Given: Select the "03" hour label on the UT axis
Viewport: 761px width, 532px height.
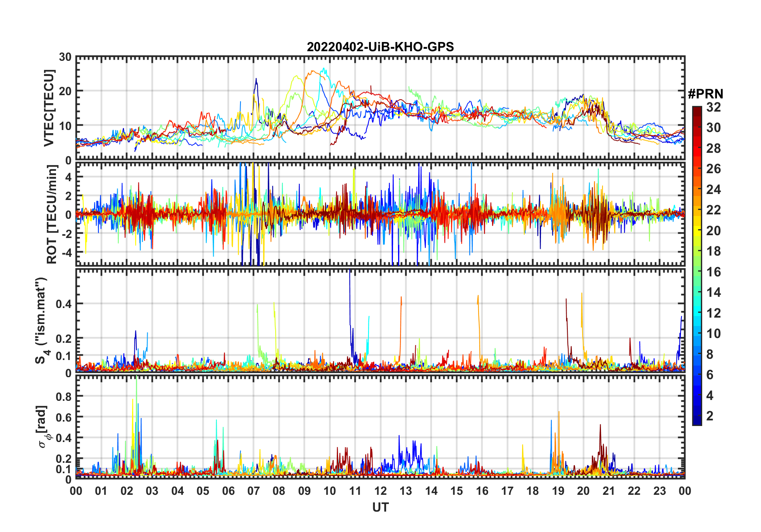Looking at the screenshot, I should (x=152, y=491).
